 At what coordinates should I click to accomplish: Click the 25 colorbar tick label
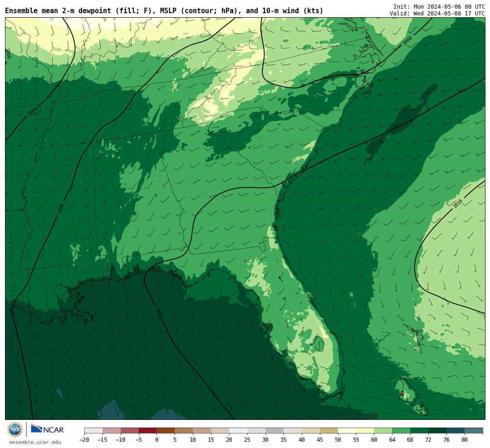point(247,439)
